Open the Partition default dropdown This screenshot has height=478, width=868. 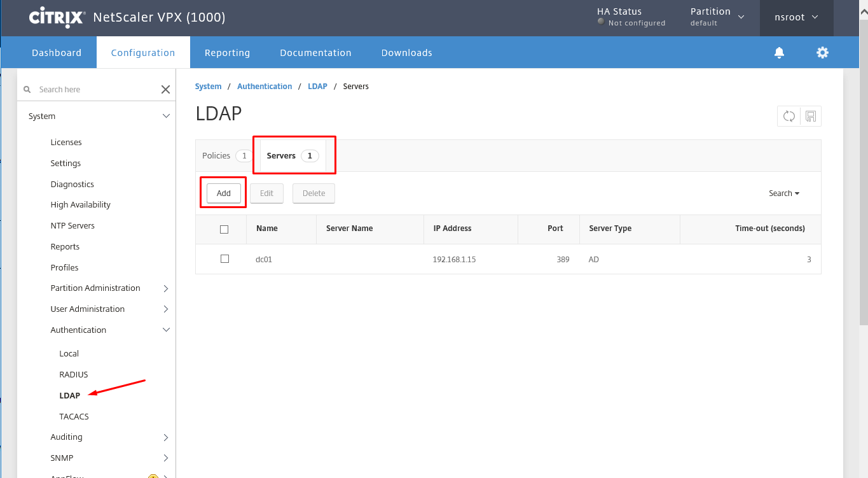pos(717,17)
